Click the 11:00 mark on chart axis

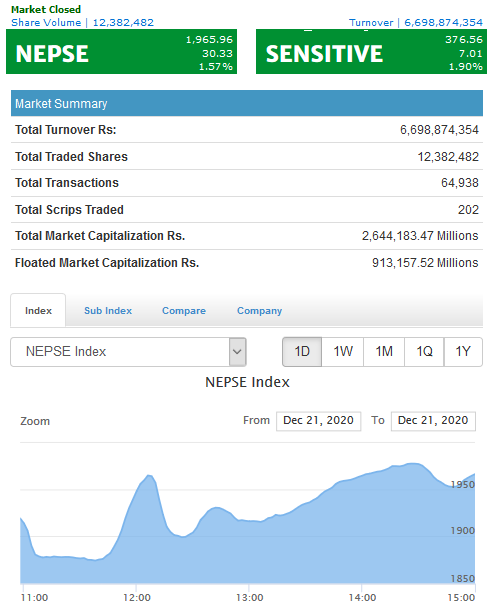(34, 597)
